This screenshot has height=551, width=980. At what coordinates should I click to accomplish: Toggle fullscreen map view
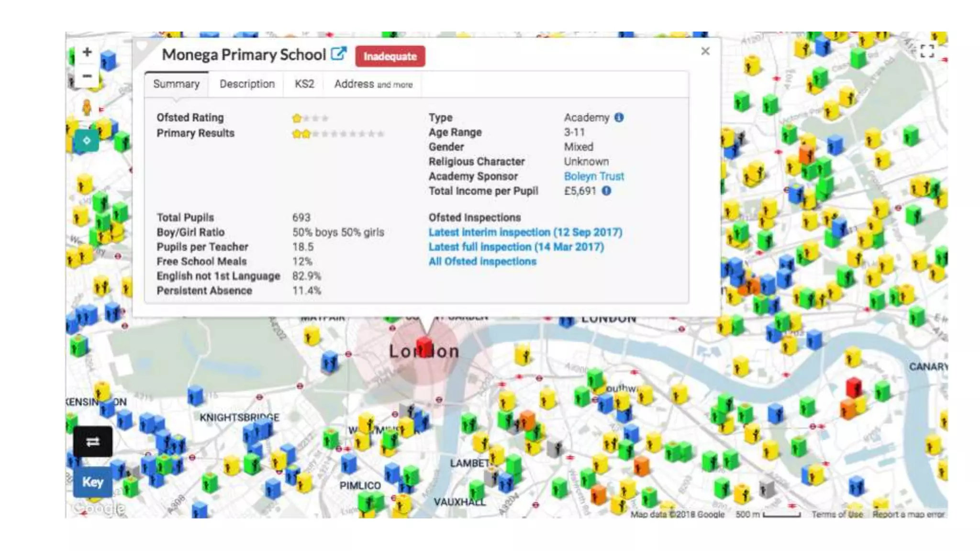[x=927, y=51]
